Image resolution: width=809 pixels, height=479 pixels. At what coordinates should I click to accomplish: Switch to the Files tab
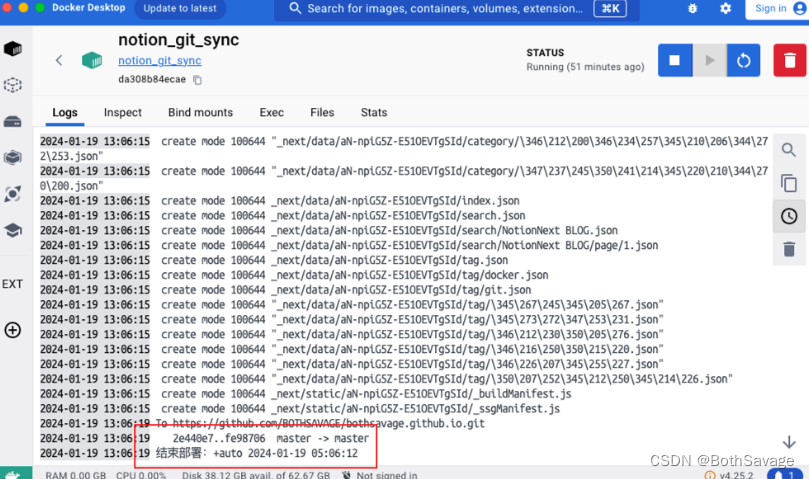pos(322,113)
